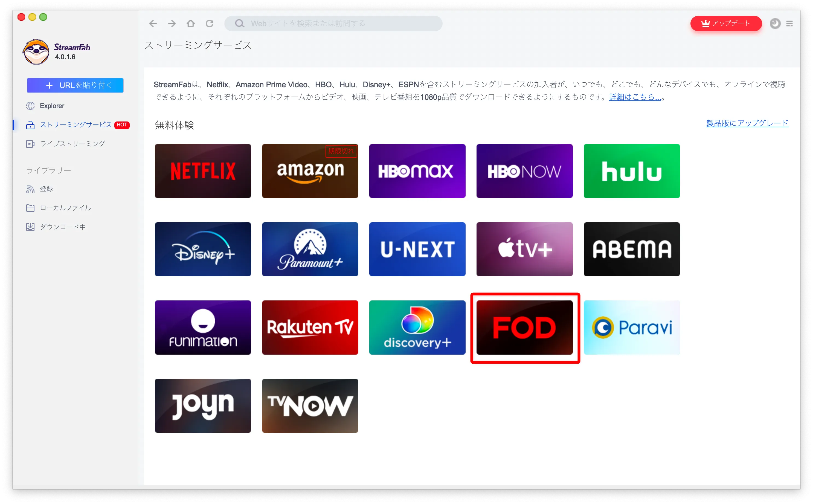This screenshot has width=813, height=504.
Task: Click the URLを貼り付く button
Action: [x=75, y=85]
